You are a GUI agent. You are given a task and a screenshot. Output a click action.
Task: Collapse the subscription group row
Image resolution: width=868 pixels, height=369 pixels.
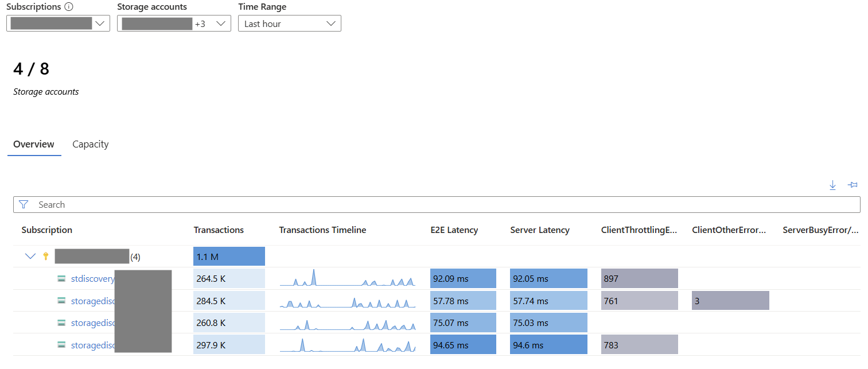click(30, 257)
